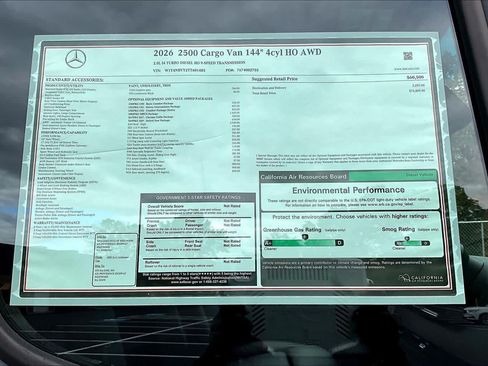Click 'Passenger' under Frontal Crash

193,225
